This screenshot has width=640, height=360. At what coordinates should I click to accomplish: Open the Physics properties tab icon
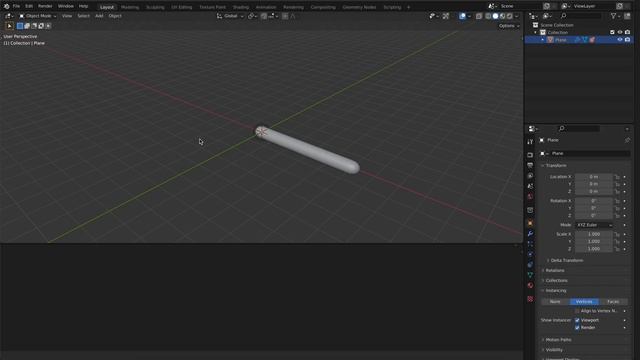click(x=530, y=254)
